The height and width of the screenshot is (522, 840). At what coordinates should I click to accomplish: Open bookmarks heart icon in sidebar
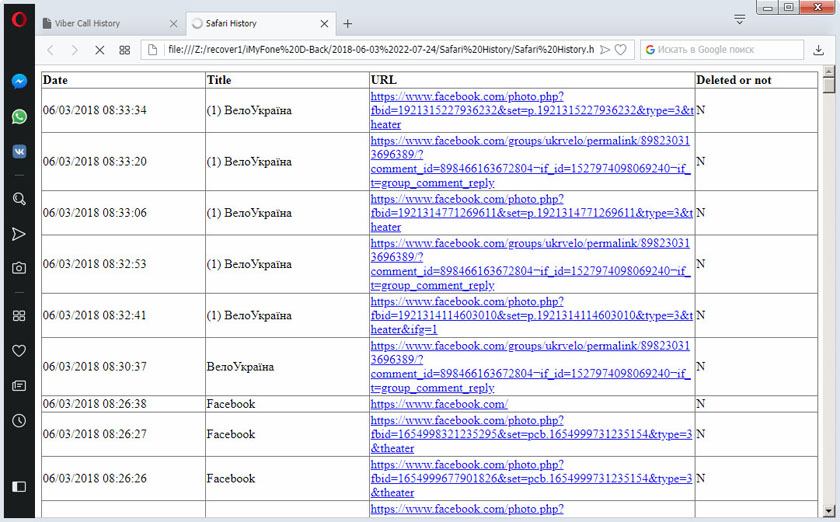(19, 351)
